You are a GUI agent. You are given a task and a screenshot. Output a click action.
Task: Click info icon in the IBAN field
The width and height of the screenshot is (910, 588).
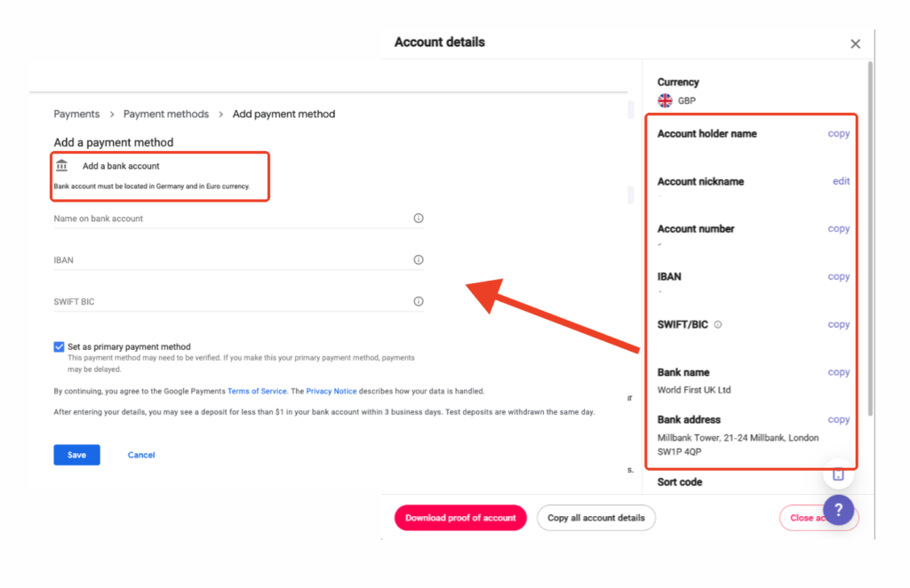pos(419,260)
